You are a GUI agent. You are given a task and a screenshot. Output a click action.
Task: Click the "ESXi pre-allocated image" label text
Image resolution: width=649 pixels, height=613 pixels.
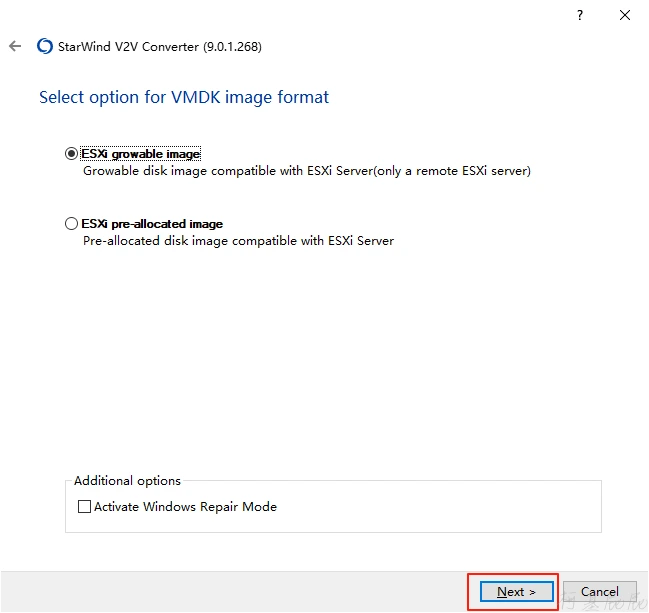152,224
